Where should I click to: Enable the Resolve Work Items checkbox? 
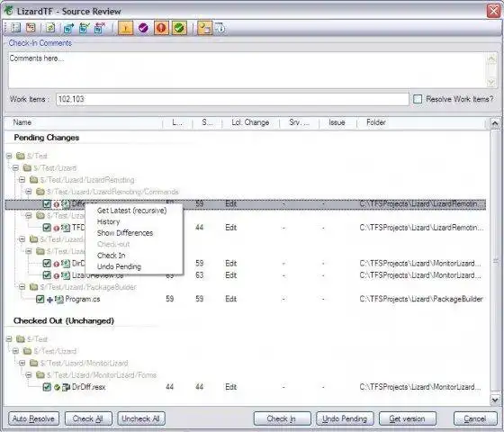pos(418,99)
